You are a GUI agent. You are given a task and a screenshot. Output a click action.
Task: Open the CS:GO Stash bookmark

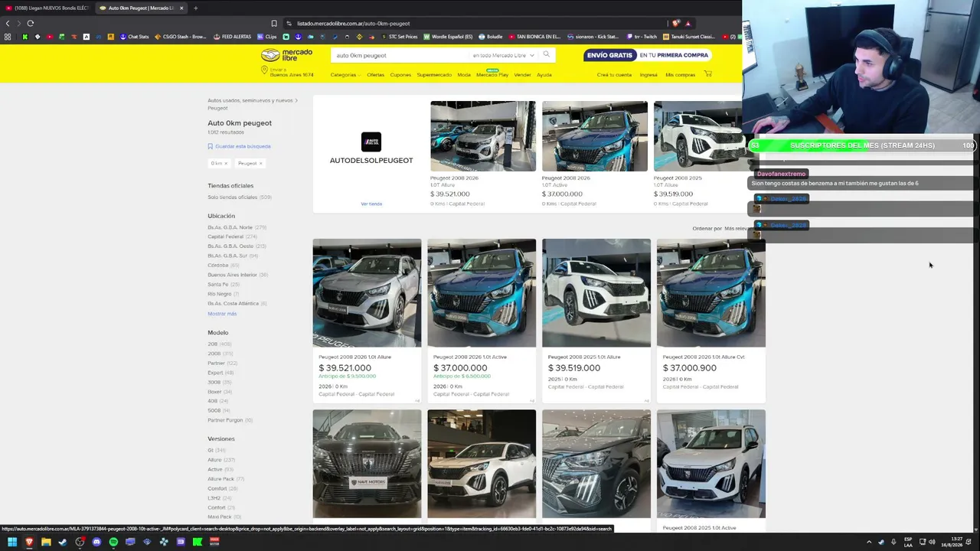181,36
